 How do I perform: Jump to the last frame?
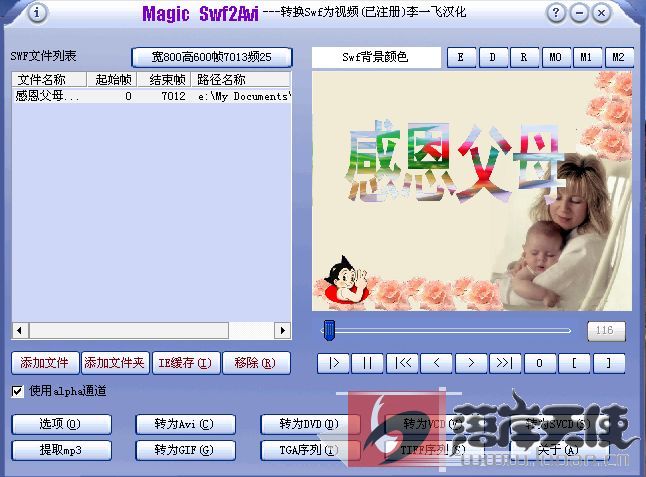click(x=506, y=363)
